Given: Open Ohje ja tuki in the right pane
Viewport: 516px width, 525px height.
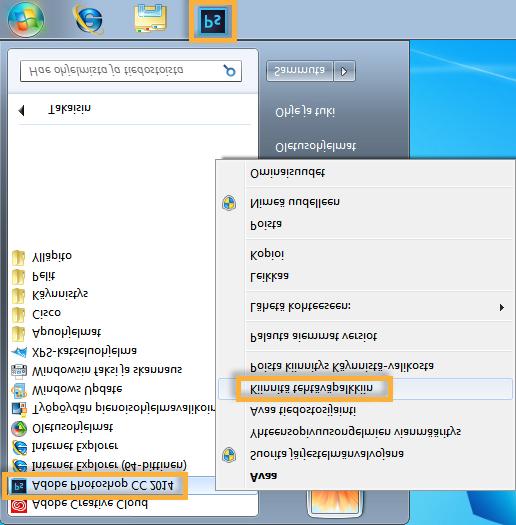Looking at the screenshot, I should [305, 112].
